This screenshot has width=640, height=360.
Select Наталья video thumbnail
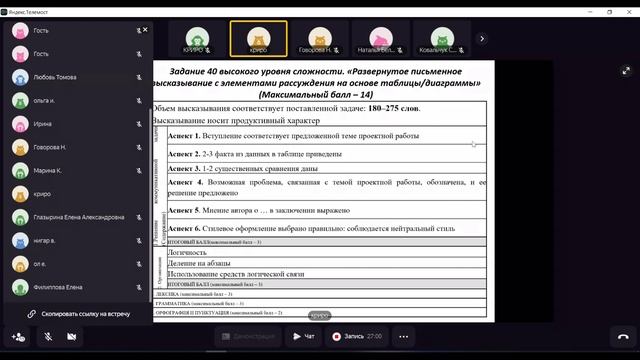click(x=381, y=39)
